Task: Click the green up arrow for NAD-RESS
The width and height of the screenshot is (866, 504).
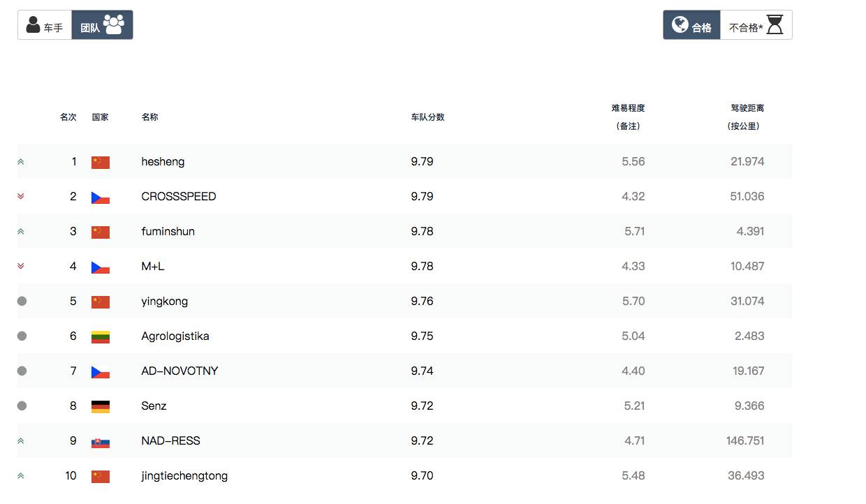Action: [x=21, y=440]
